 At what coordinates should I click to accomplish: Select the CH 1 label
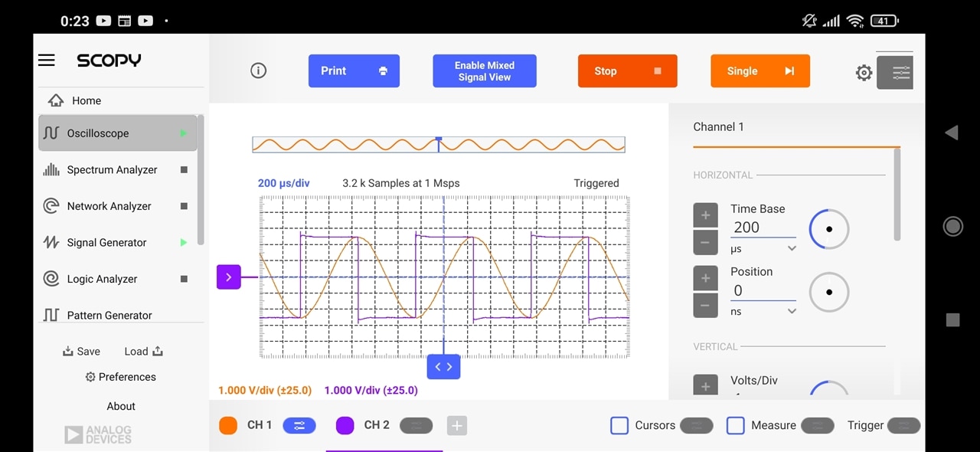260,425
